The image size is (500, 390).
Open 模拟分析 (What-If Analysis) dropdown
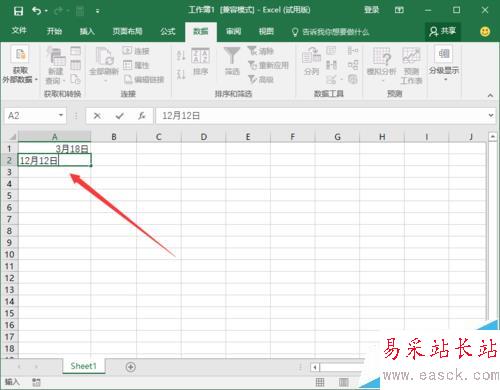click(x=381, y=65)
